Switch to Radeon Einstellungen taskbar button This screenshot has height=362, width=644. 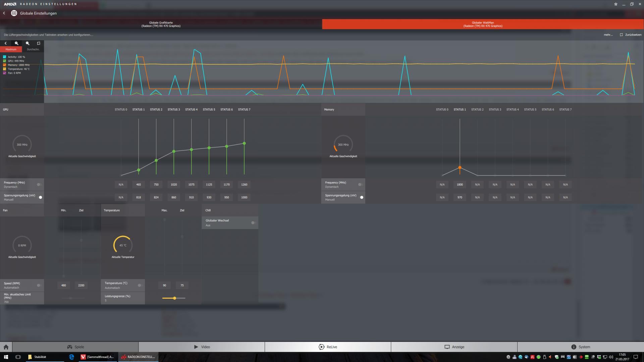[x=138, y=357]
